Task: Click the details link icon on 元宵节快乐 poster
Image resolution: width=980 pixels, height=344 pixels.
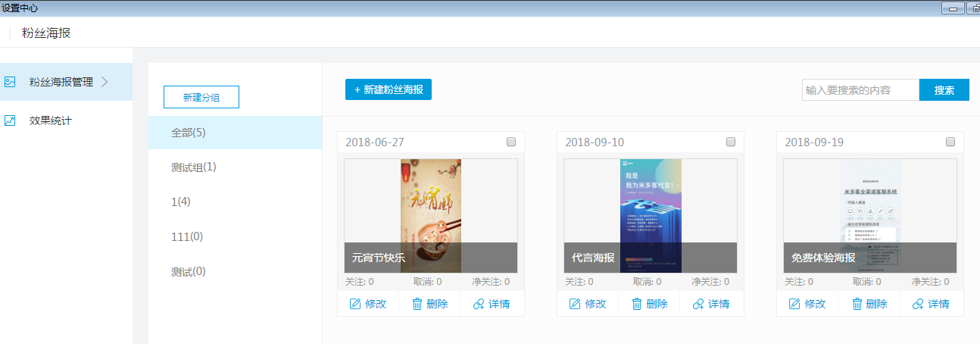Action: point(479,304)
